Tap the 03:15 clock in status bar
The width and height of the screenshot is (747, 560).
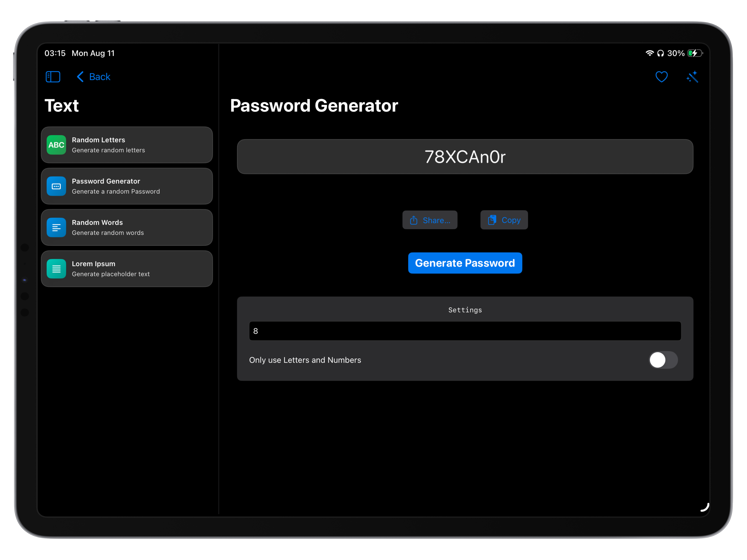coord(55,53)
